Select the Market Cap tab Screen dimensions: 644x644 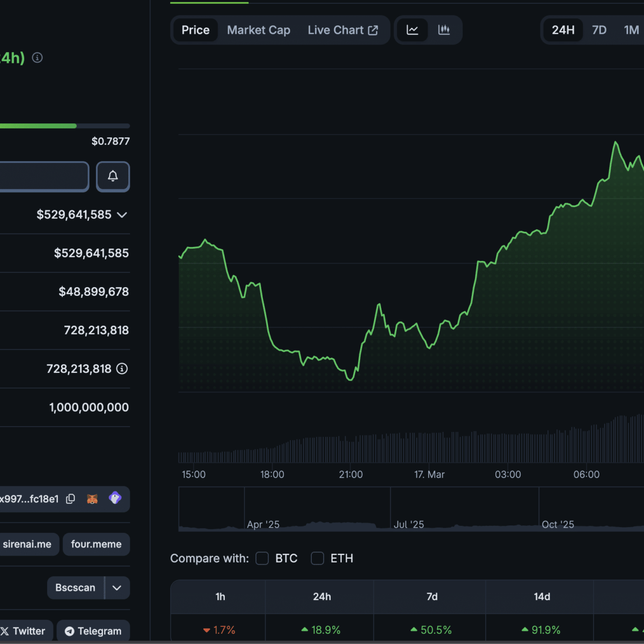(258, 30)
